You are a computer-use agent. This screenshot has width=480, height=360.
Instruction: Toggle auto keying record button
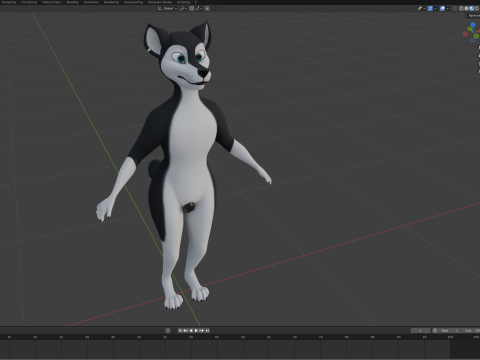[x=168, y=330]
